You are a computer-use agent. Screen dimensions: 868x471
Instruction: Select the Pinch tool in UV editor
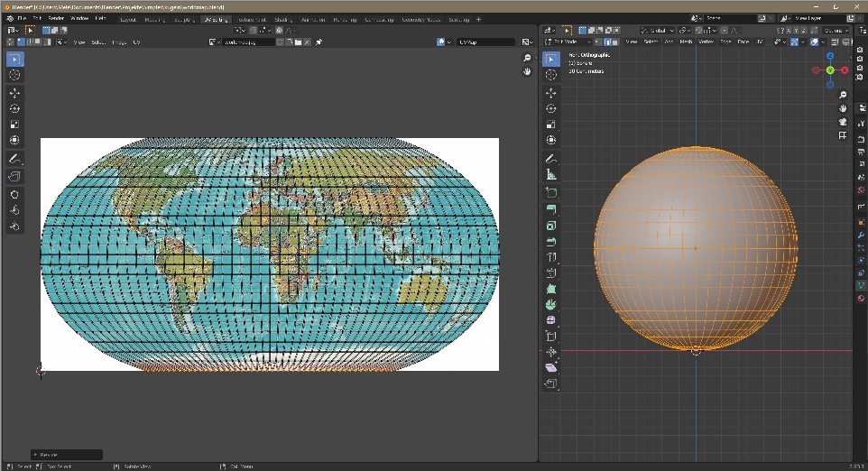[x=15, y=226]
